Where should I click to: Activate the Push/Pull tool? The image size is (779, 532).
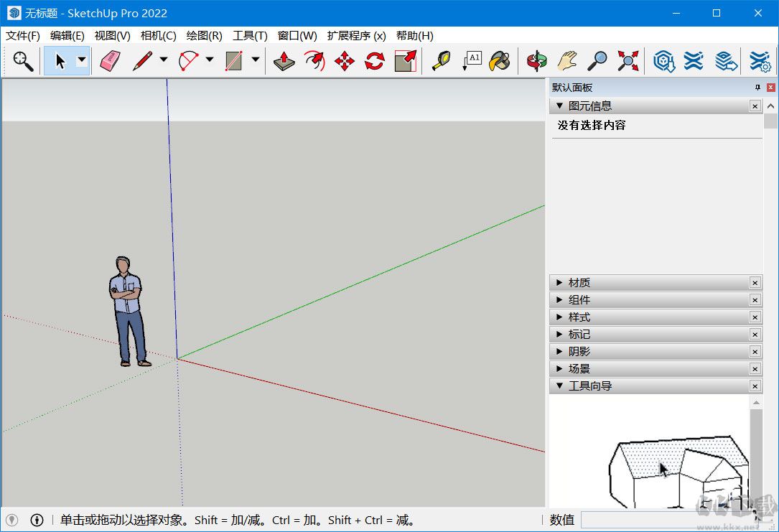tap(283, 61)
